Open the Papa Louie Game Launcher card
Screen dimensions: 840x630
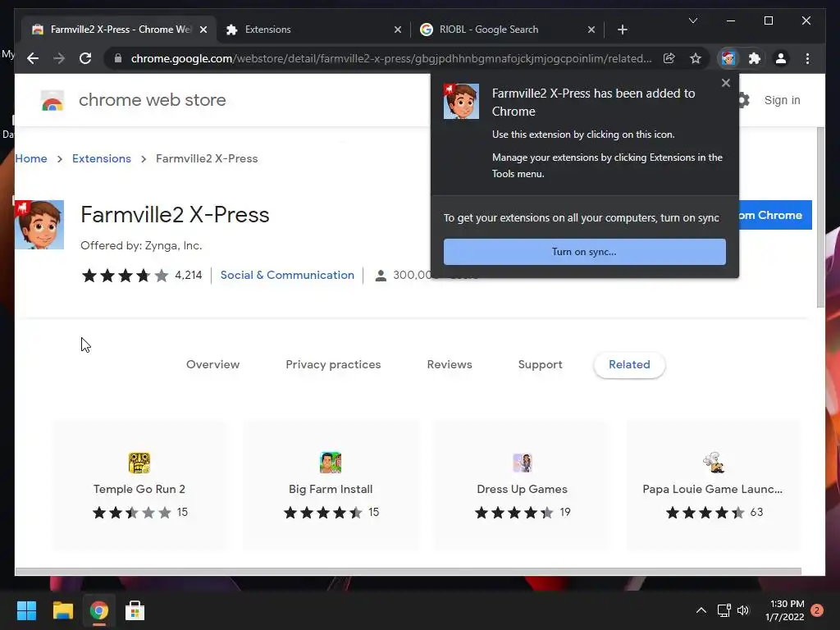click(x=713, y=486)
